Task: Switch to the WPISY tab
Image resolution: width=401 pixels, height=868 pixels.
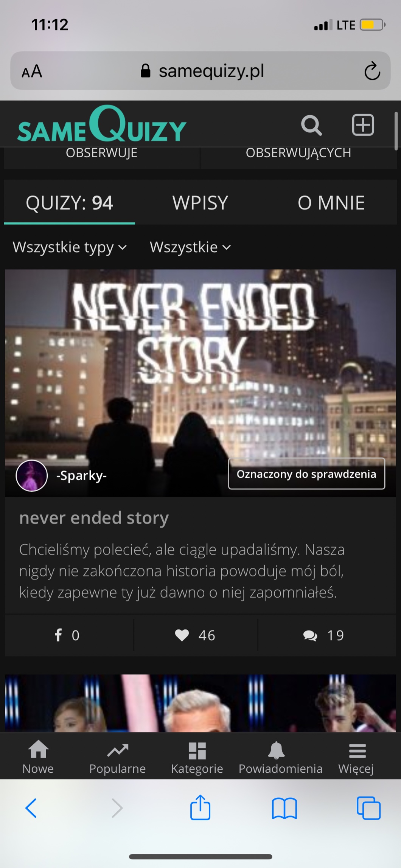Action: [x=200, y=203]
